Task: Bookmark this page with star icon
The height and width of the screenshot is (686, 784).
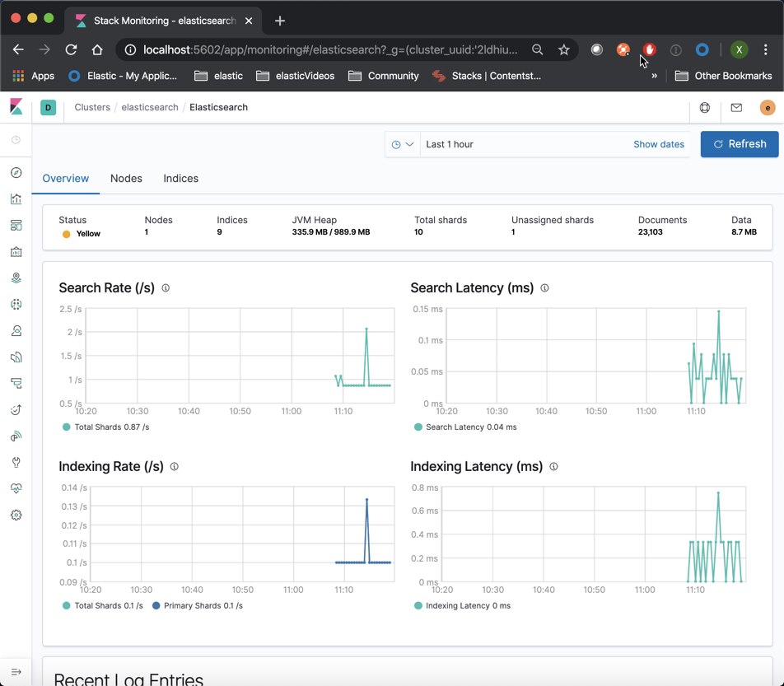Action: (x=564, y=49)
